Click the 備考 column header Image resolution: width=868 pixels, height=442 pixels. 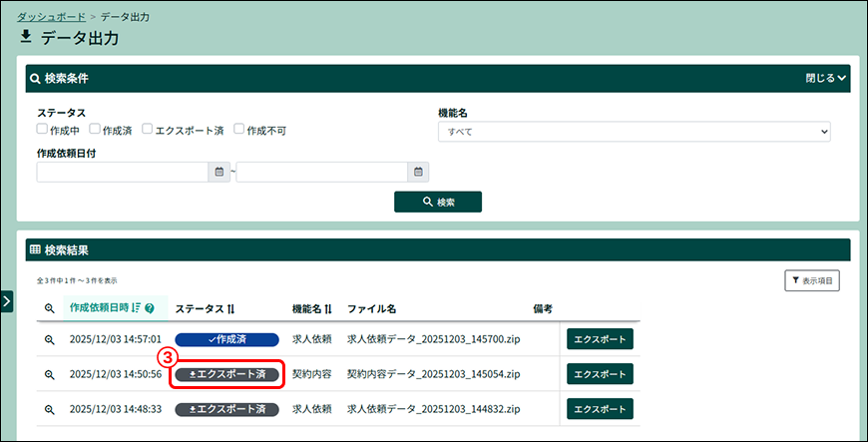543,309
